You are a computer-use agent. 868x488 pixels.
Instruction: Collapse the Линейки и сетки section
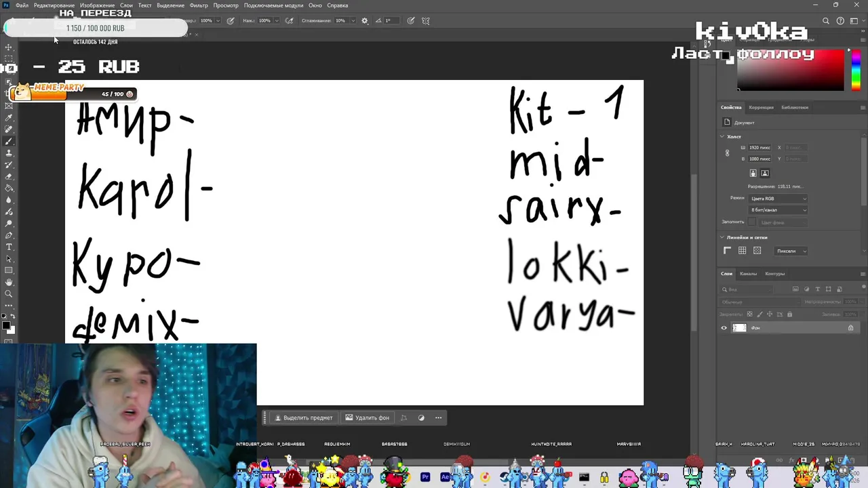coord(722,237)
